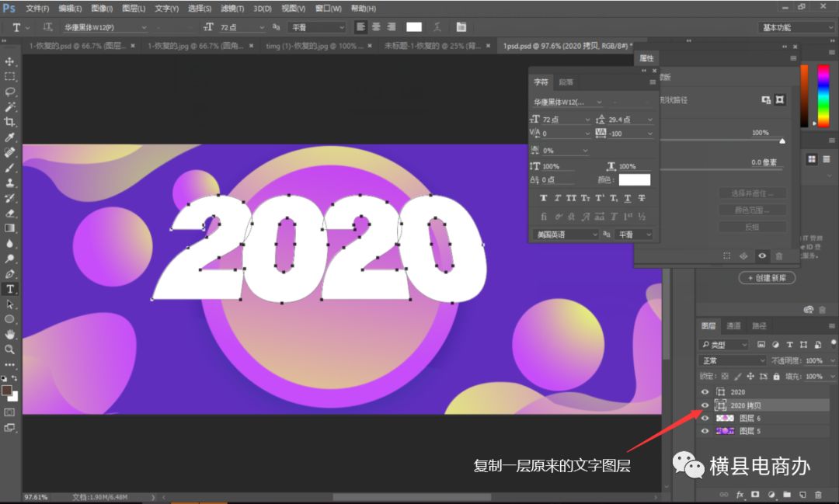Hide the 2020 拷贝 layer
This screenshot has height=504, width=839.
705,405
